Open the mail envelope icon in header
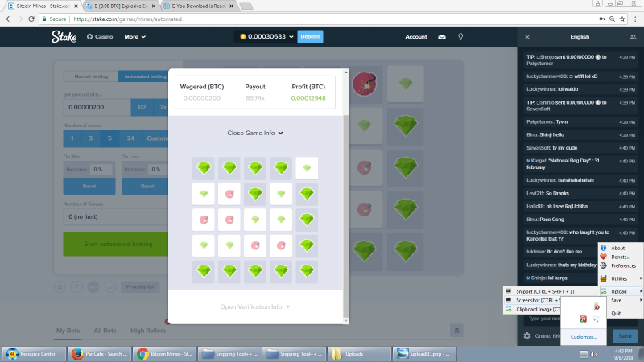Image resolution: width=644 pixels, height=362 pixels. (x=441, y=36)
